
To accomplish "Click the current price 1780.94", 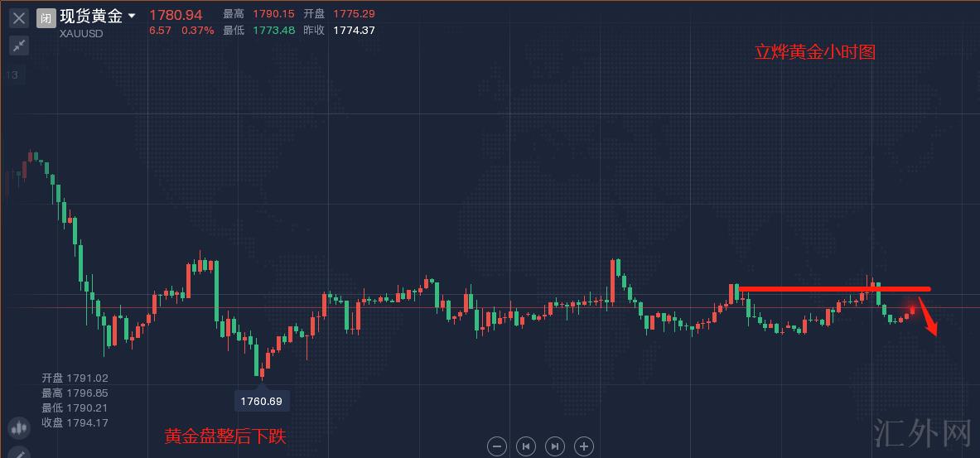I will [x=176, y=15].
